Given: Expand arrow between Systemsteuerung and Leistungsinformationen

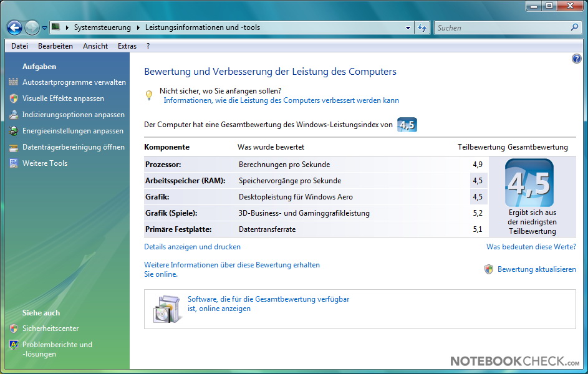Looking at the screenshot, I should (138, 27).
